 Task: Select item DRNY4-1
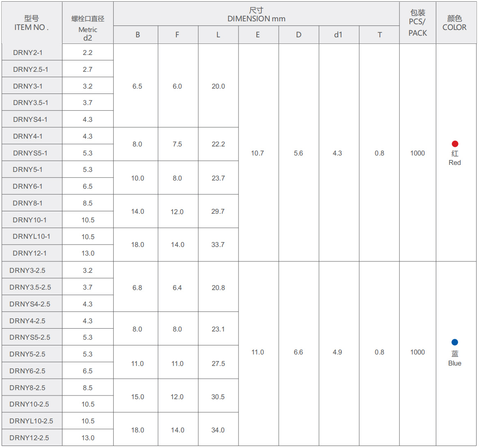[28, 136]
